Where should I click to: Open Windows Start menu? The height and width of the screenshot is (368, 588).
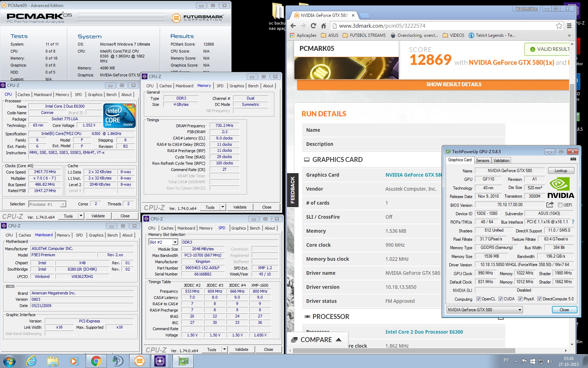pos(9,361)
